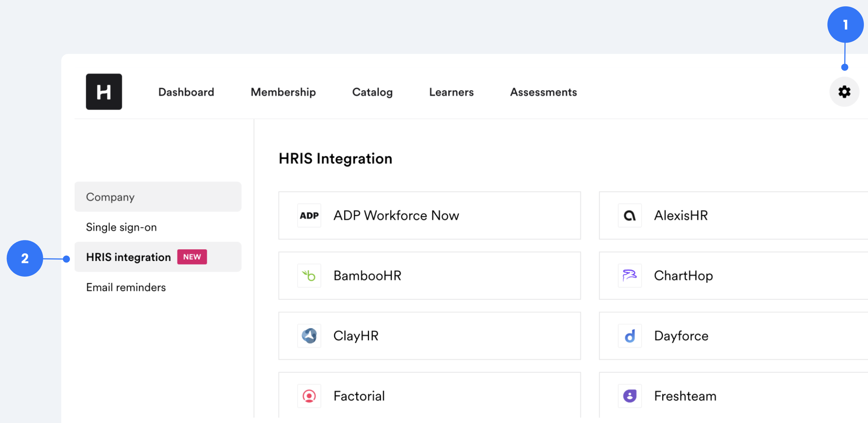Click the ClayHR logo icon
This screenshot has height=423, width=868.
point(309,336)
